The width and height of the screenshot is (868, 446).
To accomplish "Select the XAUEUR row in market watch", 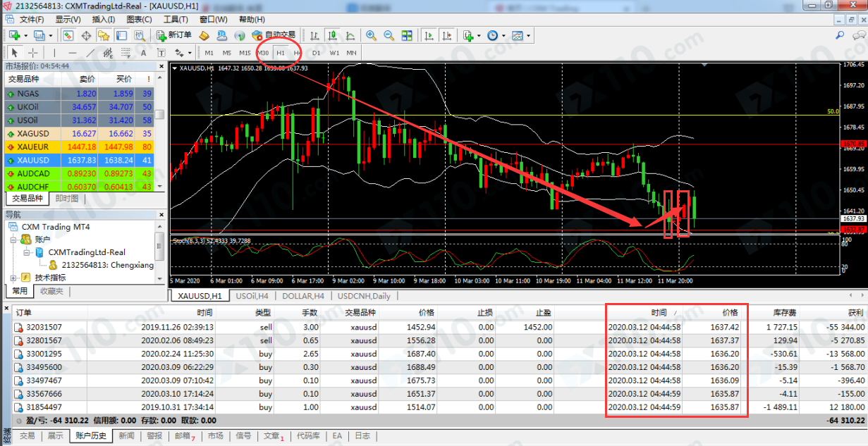I will (x=79, y=147).
